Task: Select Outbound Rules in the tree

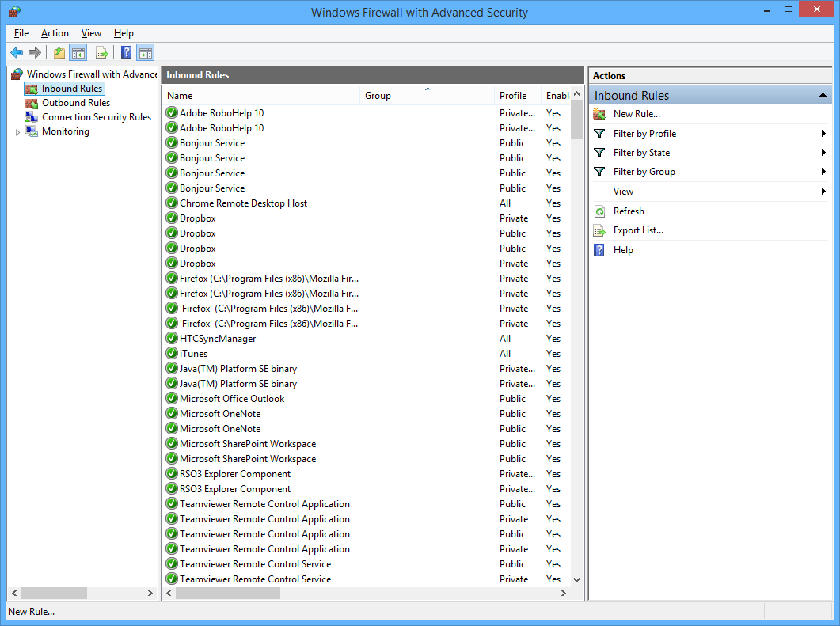Action: (x=75, y=103)
